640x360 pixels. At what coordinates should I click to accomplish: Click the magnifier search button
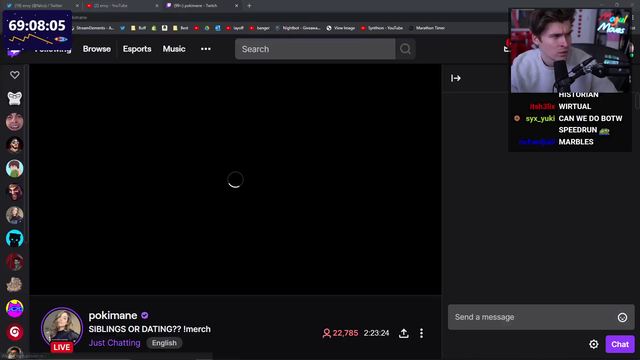point(405,49)
